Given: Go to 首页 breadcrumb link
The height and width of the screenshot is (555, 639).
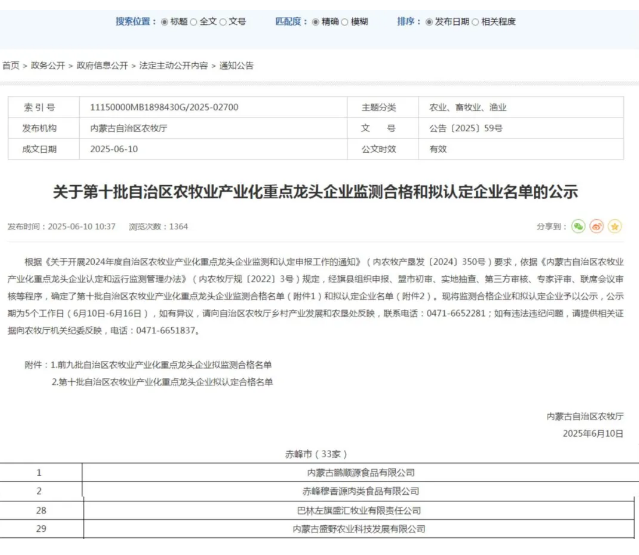Looking at the screenshot, I should (11, 66).
